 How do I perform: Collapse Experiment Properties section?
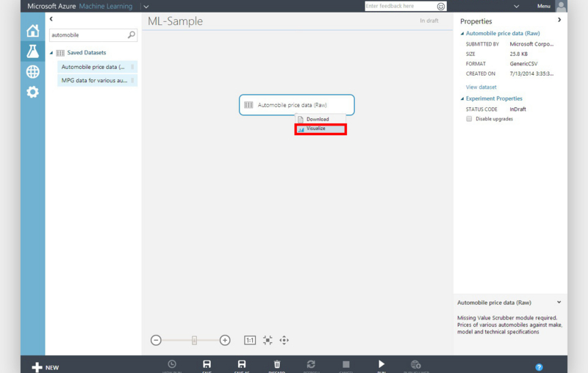coord(462,98)
